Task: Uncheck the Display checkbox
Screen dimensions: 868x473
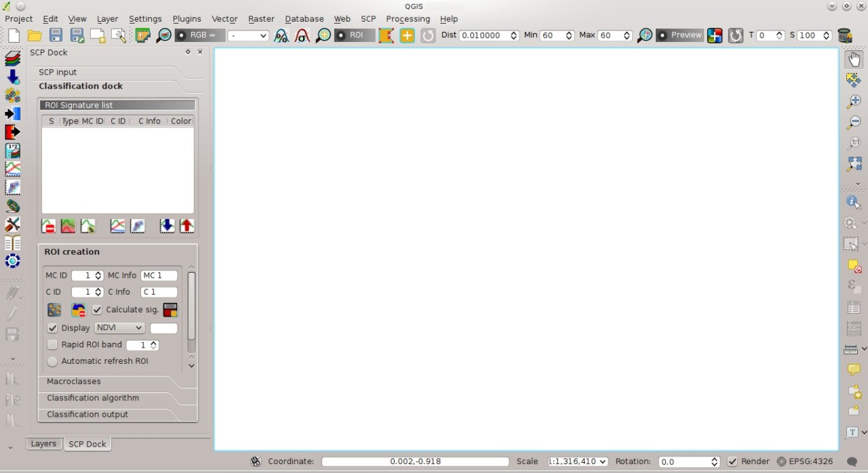Action: pos(52,328)
